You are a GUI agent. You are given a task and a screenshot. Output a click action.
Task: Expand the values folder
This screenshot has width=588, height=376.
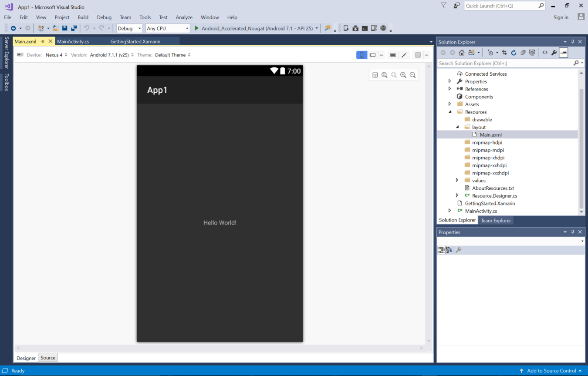(456, 180)
